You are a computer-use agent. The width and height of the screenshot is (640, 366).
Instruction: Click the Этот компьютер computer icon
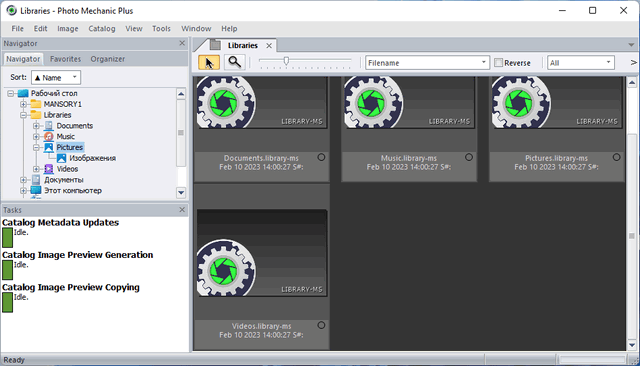click(36, 191)
